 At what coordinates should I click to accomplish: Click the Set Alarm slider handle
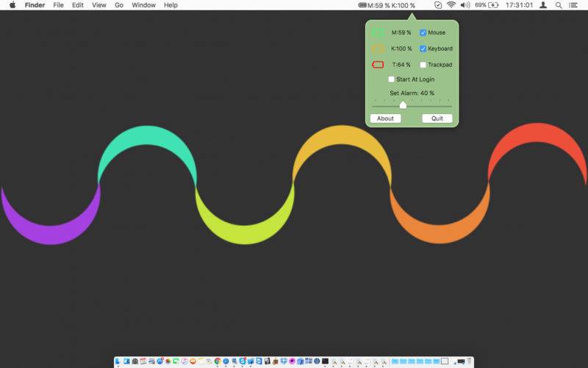coord(403,105)
